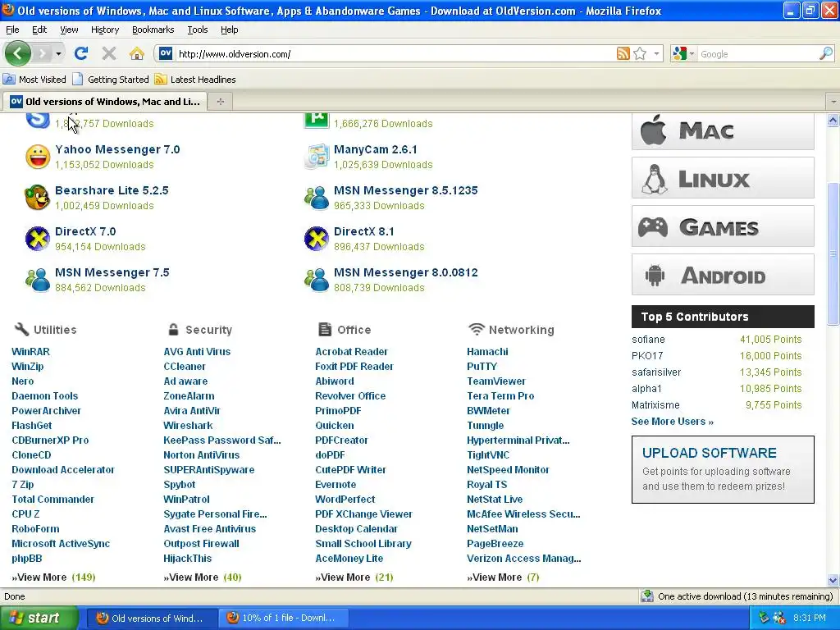Viewport: 840px width, 630px height.
Task: Open the Games category button
Action: point(723,226)
